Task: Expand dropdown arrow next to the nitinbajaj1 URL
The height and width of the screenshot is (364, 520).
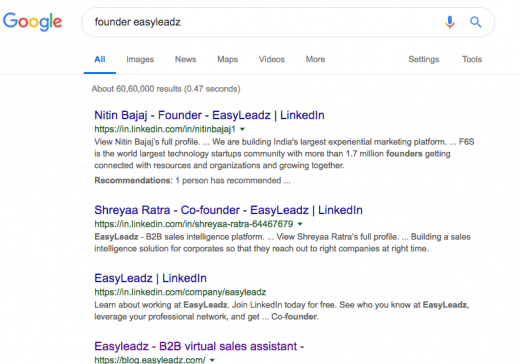Action: click(x=242, y=129)
